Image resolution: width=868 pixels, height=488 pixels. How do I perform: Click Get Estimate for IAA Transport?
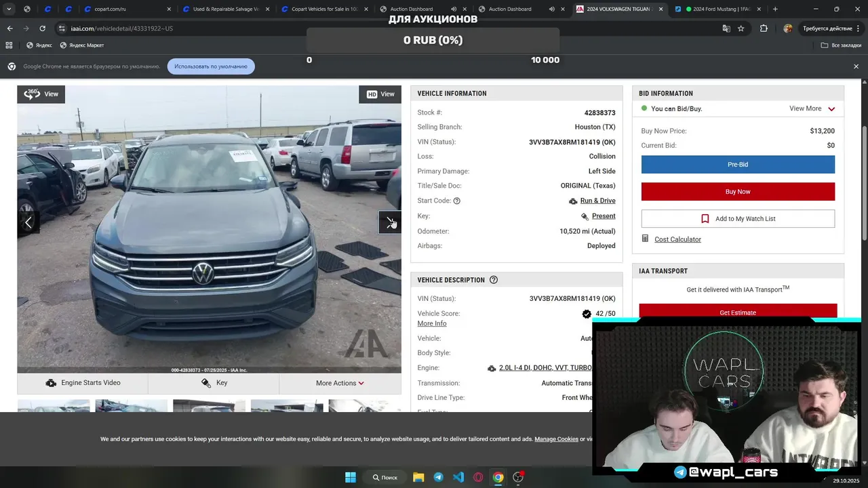[738, 312]
